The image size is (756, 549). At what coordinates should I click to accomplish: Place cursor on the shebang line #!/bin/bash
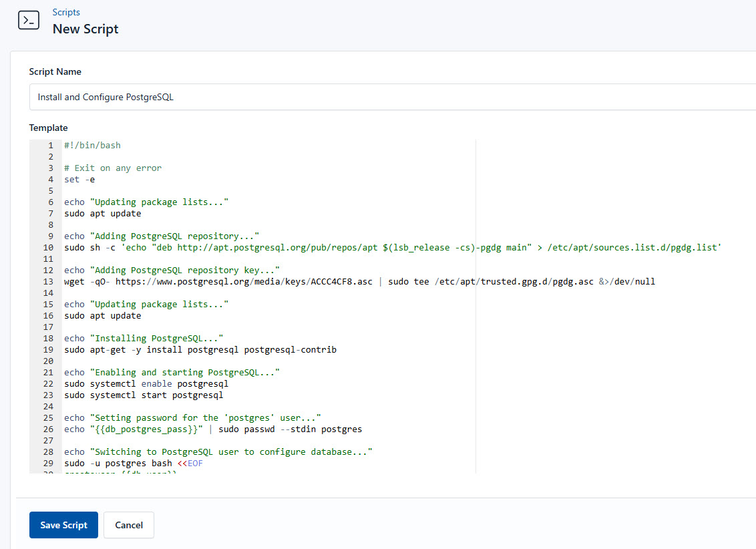pos(92,145)
